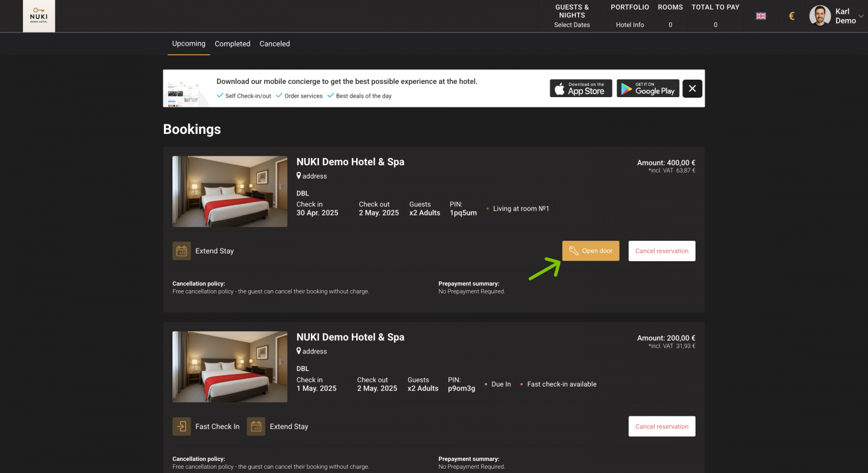Switch to the Completed tab

tap(232, 43)
